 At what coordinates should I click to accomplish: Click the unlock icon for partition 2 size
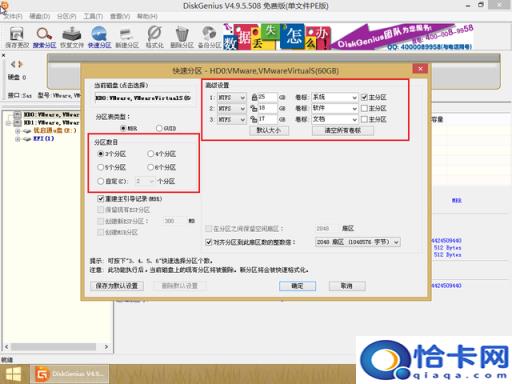[x=254, y=108]
